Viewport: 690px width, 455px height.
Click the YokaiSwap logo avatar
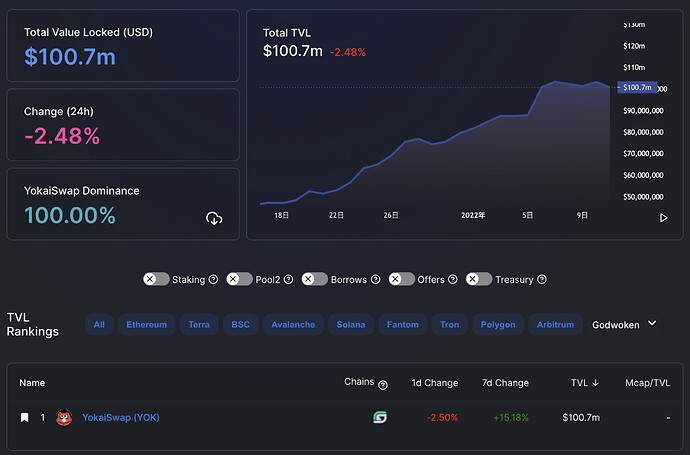coord(64,417)
